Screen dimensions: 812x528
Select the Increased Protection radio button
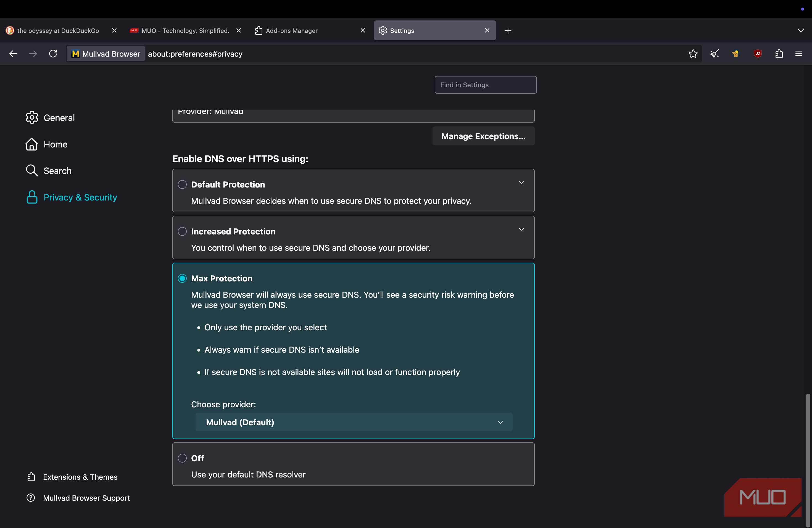(x=182, y=232)
